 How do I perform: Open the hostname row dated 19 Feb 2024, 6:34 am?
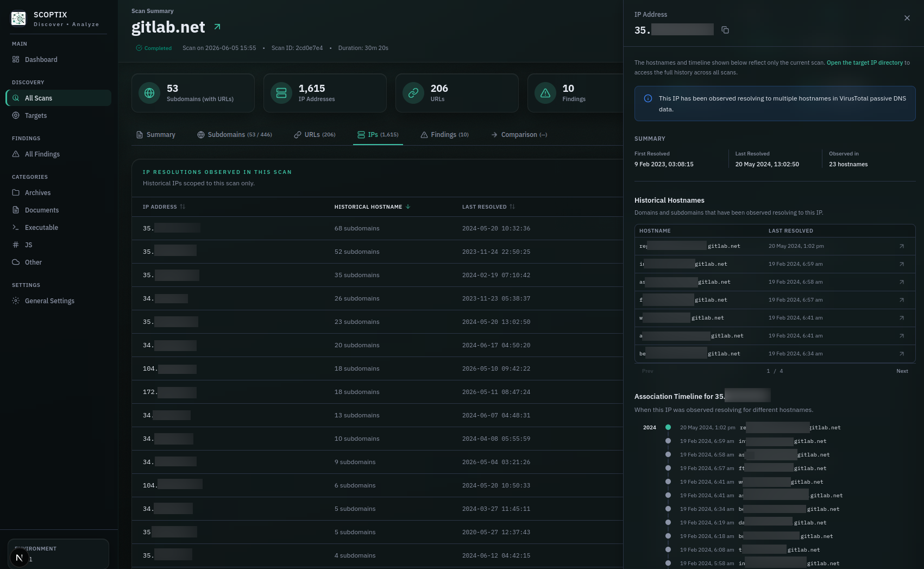point(775,354)
